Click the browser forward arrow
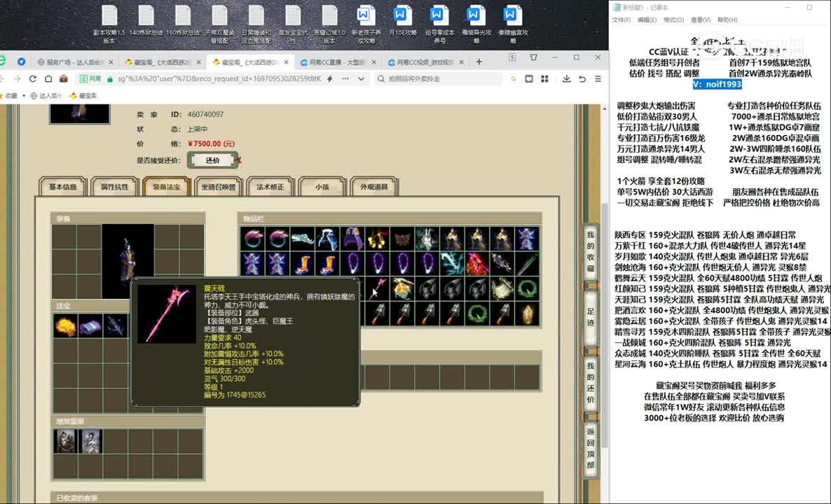The image size is (831, 504). 17,78
